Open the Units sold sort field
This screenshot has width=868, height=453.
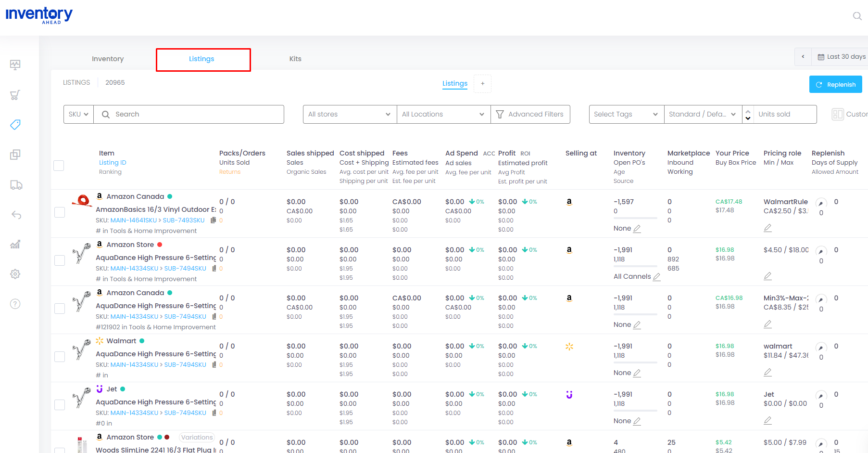785,114
